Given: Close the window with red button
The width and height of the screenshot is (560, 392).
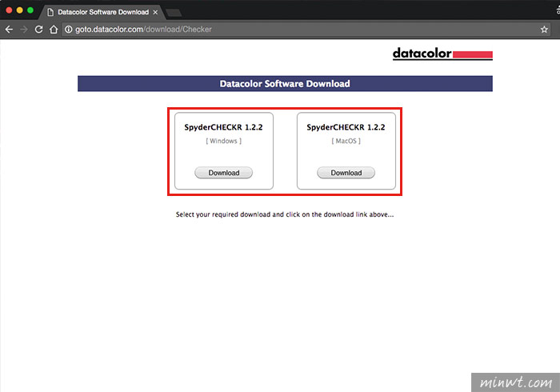Looking at the screenshot, I should click(x=9, y=10).
